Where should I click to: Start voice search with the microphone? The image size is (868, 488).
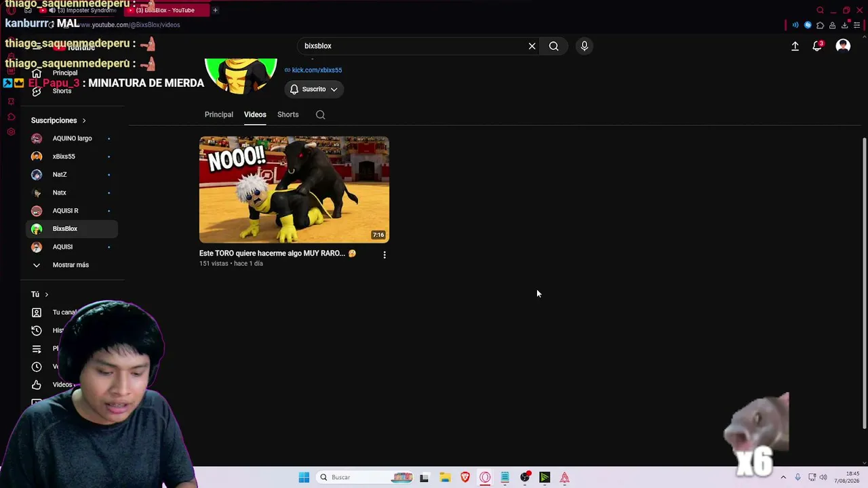(585, 46)
